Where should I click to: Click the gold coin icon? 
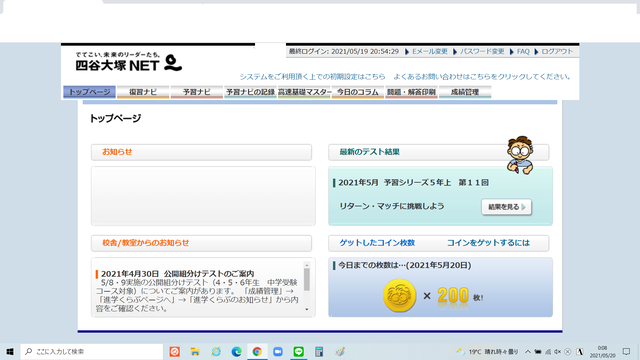tap(399, 295)
